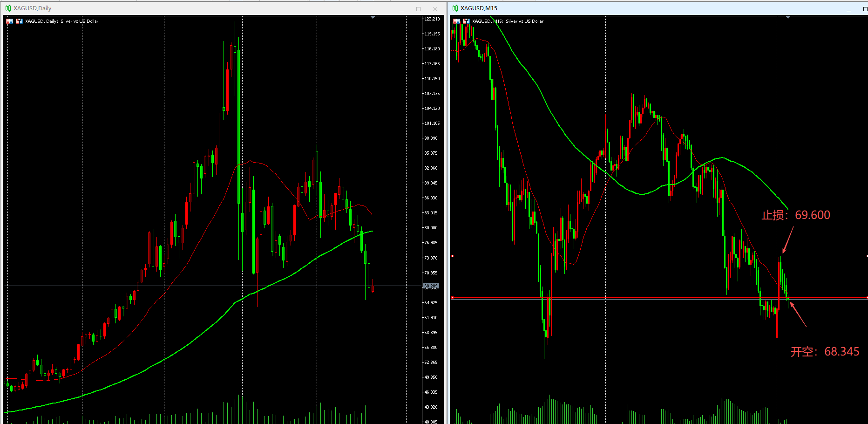This screenshot has width=868, height=424.
Task: Open trade panel icon in Daily chart
Action: 9,21
